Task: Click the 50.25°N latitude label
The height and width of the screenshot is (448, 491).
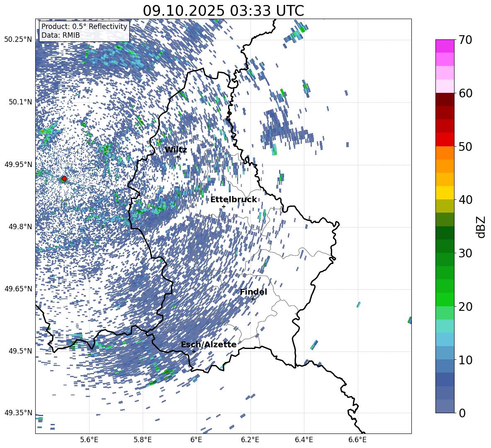Action: [18, 40]
